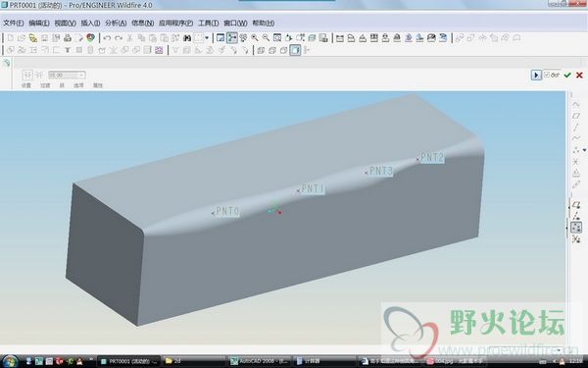Screen dimensions: 588x368
Task: Accept the feature with green checkmark
Action: (x=567, y=76)
